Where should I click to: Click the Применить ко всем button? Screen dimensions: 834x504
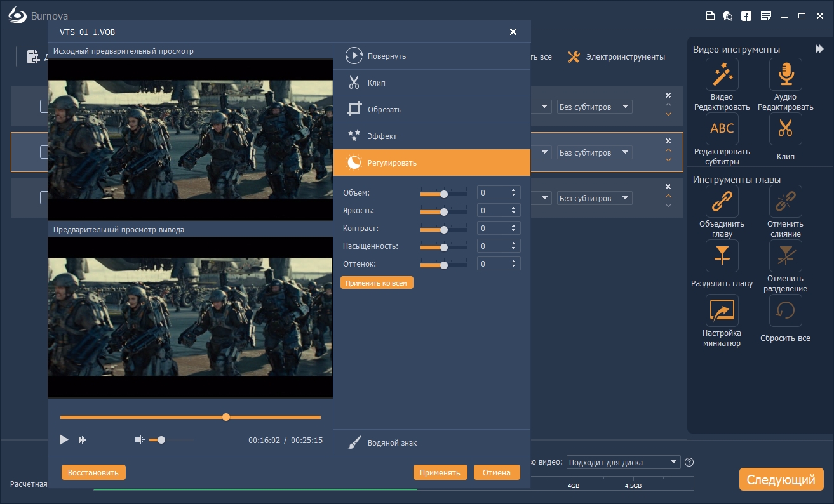coord(377,283)
